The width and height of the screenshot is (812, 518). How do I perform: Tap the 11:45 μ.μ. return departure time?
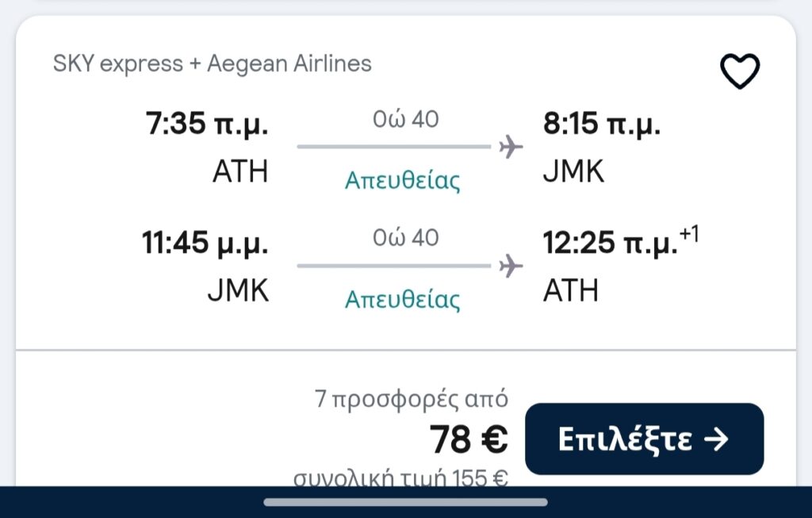205,244
